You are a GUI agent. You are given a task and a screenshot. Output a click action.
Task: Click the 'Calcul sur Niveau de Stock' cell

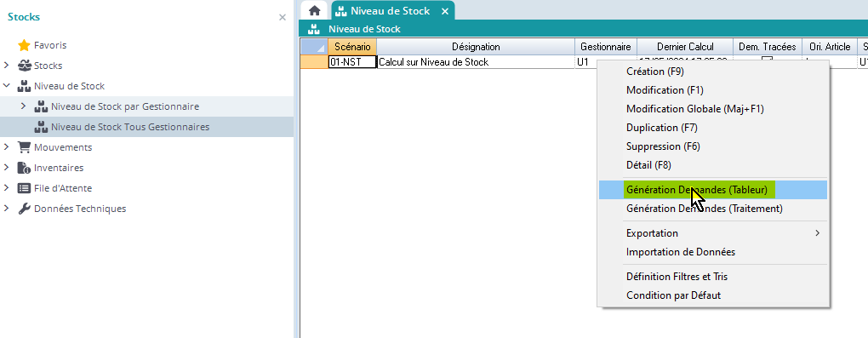476,62
